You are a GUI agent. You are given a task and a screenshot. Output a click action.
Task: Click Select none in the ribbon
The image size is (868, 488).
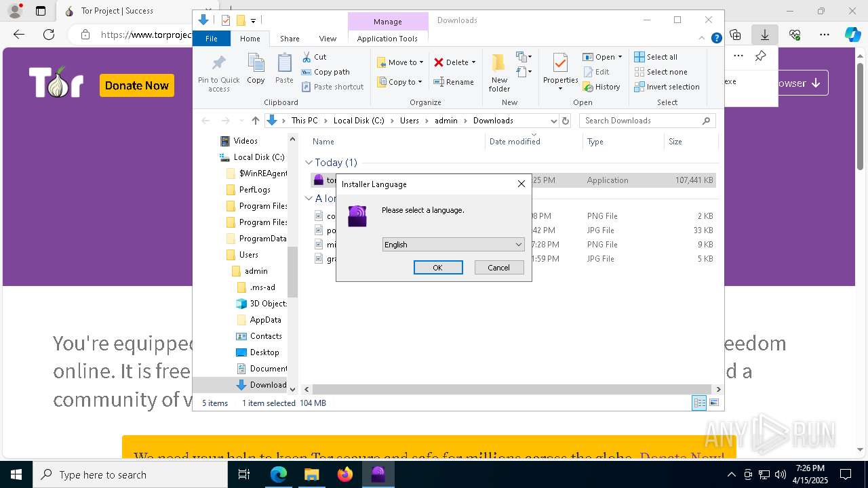point(660,72)
